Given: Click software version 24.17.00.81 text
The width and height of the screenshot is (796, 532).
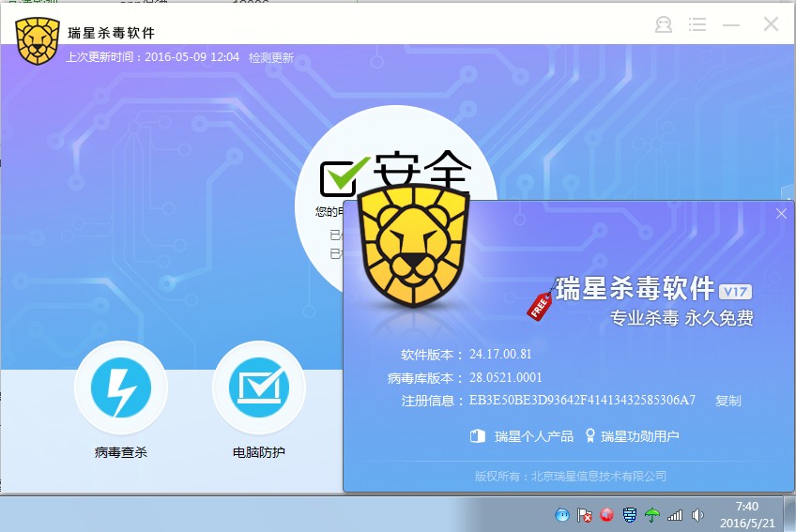Looking at the screenshot, I should 500,354.
